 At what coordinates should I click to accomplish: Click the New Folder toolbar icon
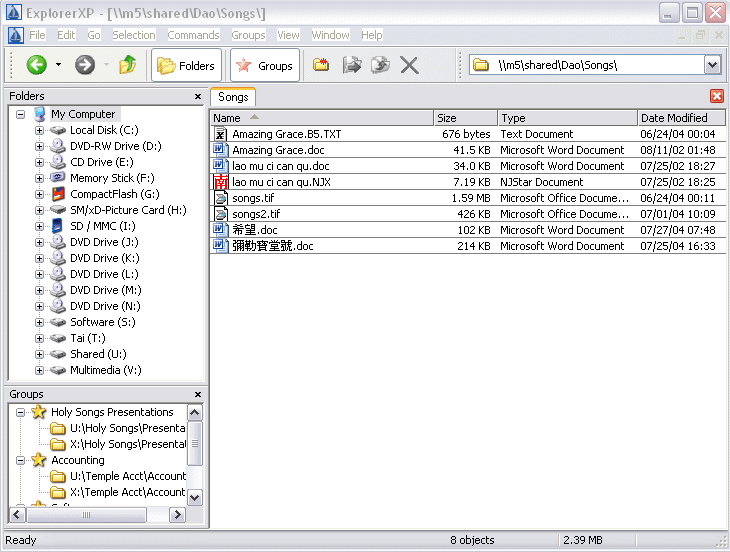[321, 65]
